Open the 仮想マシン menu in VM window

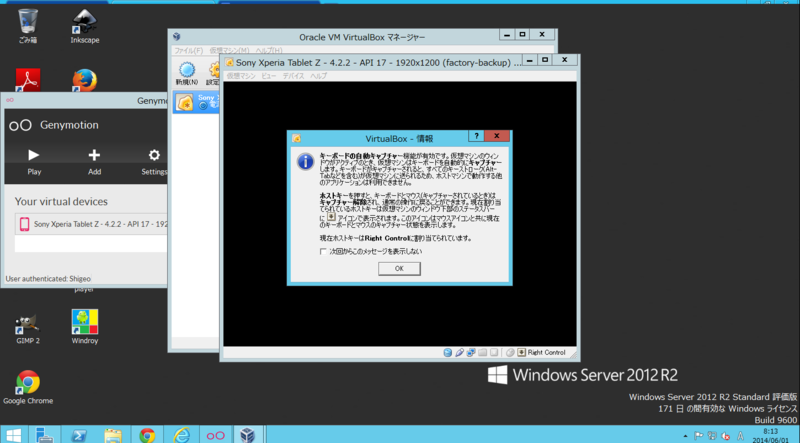point(241,76)
